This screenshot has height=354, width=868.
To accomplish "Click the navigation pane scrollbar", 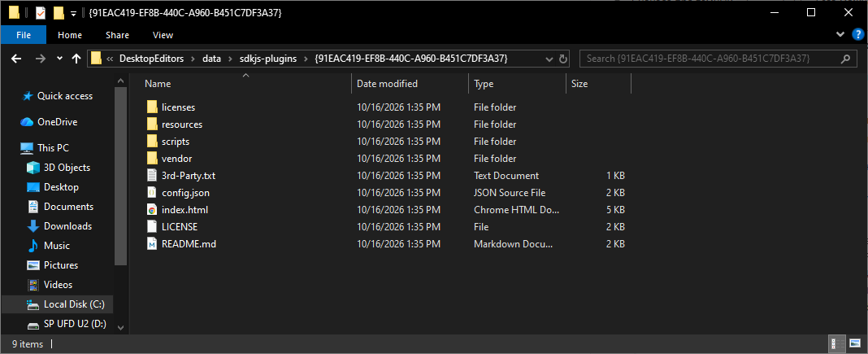I will click(120, 177).
